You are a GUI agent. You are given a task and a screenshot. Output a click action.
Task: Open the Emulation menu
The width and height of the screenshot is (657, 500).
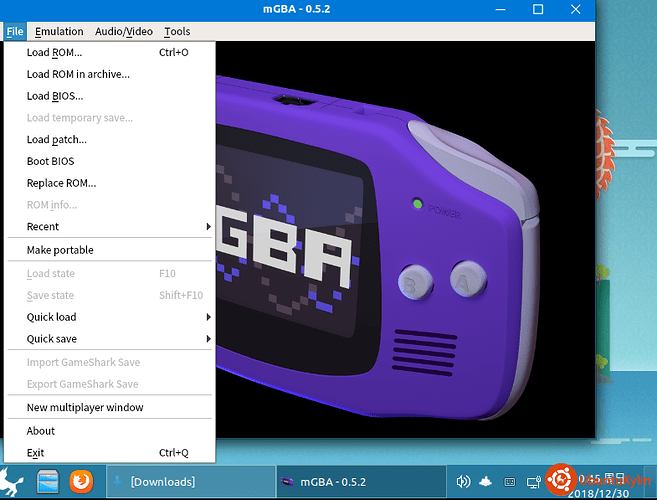pos(59,31)
